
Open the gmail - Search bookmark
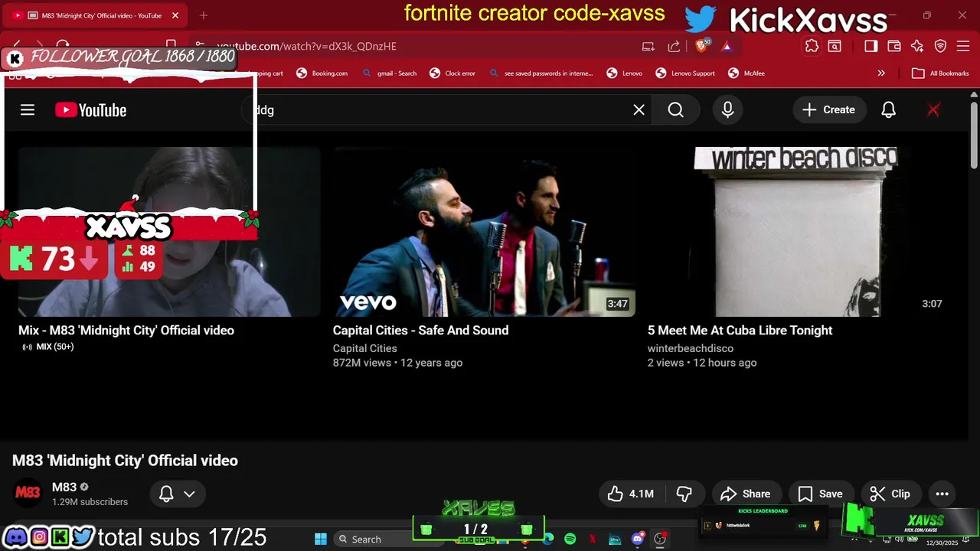(389, 73)
